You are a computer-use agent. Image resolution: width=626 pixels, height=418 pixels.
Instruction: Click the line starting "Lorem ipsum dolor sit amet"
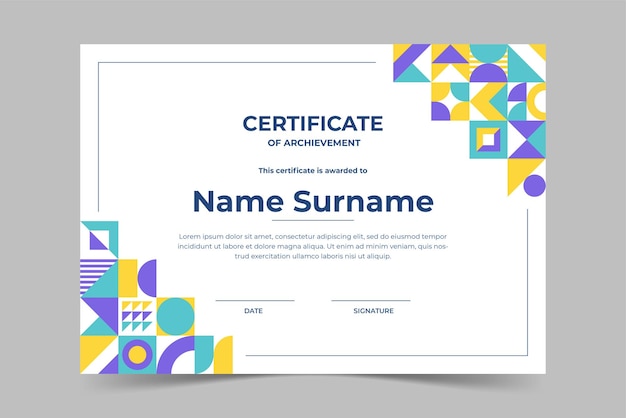point(313,236)
